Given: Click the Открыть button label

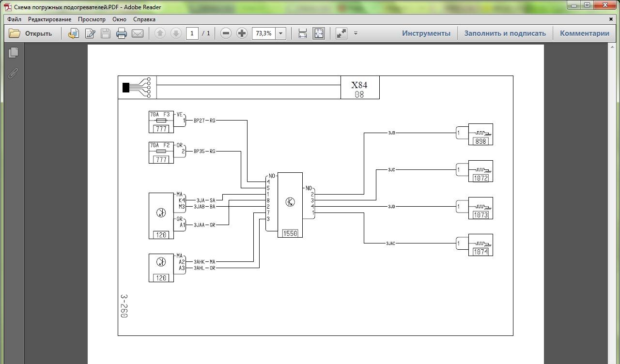Looking at the screenshot, I should click(x=38, y=33).
